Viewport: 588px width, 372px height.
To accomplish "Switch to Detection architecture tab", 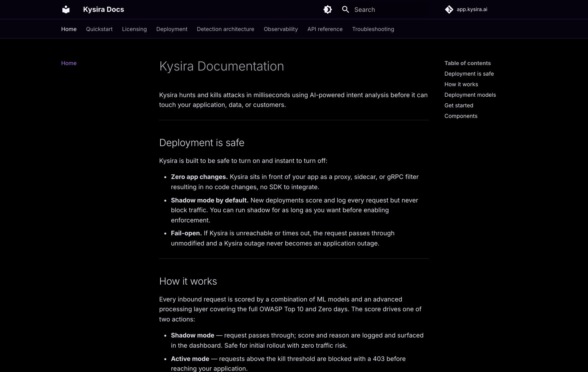I will pos(225,29).
